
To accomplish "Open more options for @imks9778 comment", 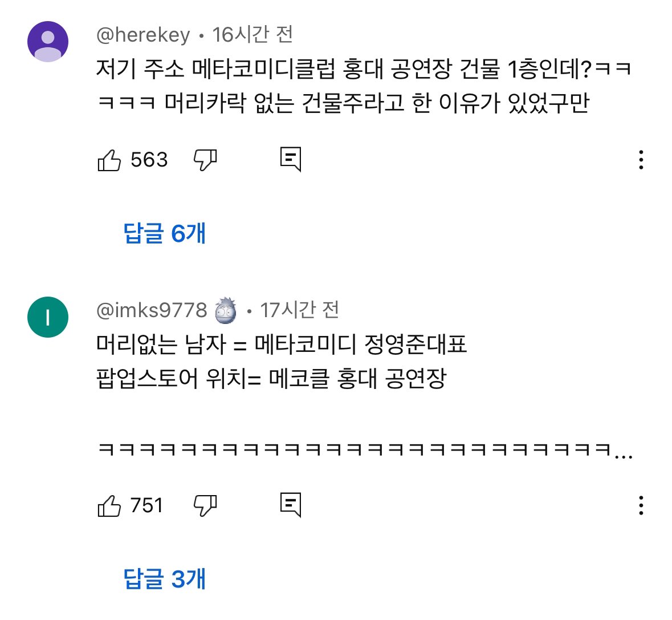I will [641, 505].
